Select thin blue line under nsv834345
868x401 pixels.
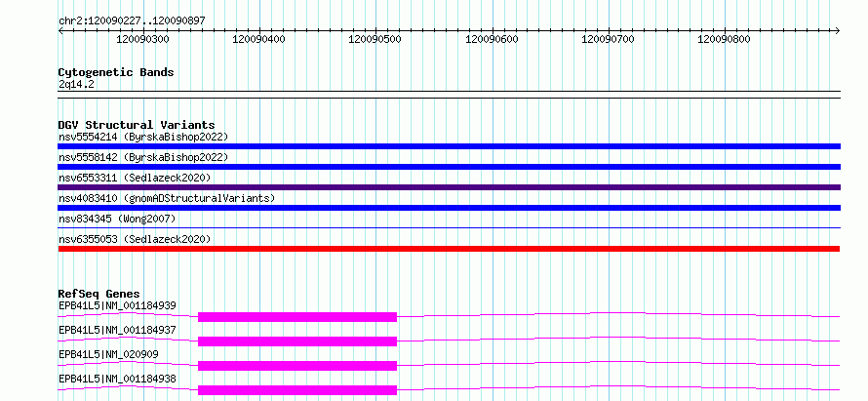tap(449, 227)
